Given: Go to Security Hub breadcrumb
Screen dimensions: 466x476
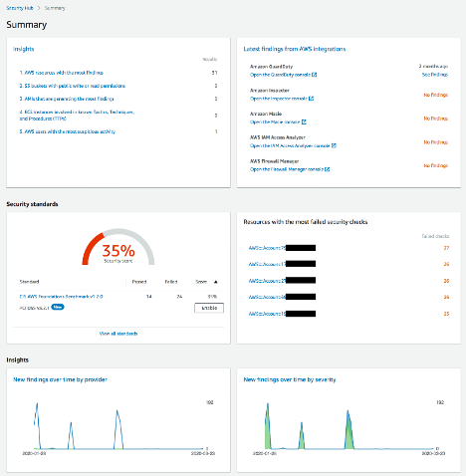Looking at the screenshot, I should coord(20,8).
